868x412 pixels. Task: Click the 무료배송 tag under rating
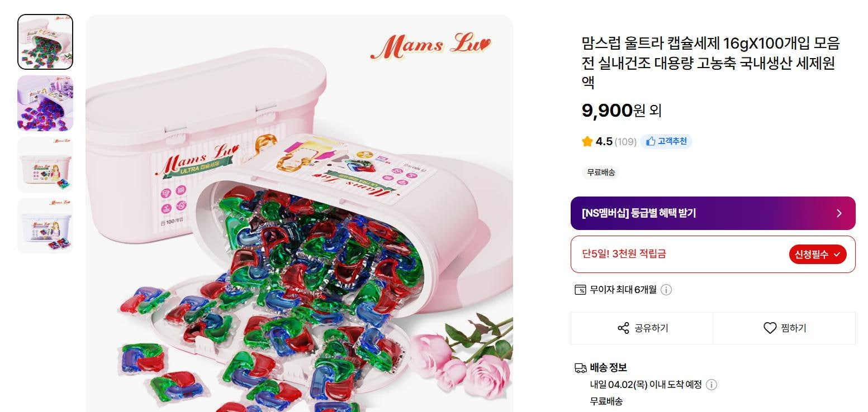(x=601, y=173)
